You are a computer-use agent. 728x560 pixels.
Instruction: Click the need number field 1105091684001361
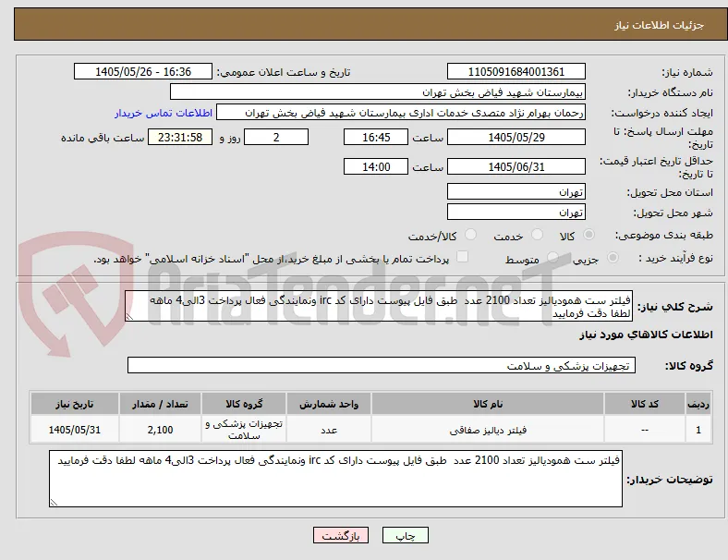[x=516, y=71]
